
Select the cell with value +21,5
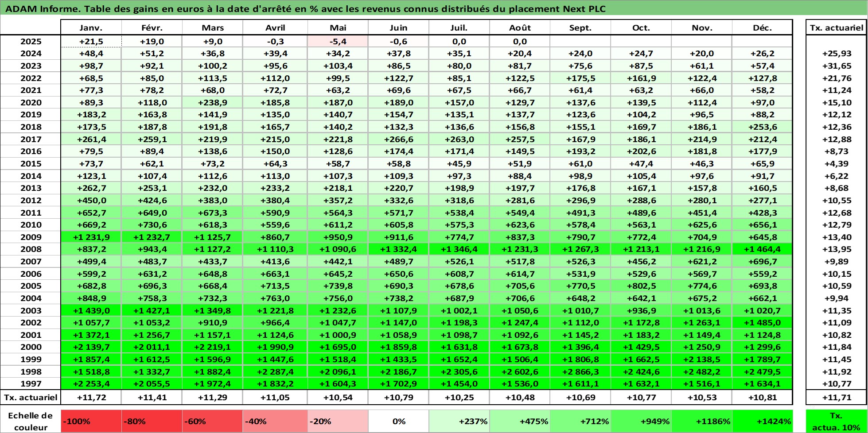pos(91,41)
